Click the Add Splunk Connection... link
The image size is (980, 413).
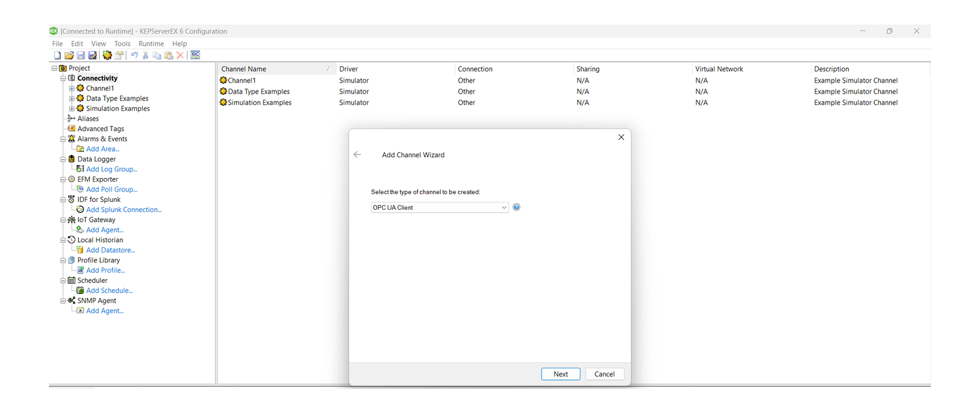coord(124,210)
